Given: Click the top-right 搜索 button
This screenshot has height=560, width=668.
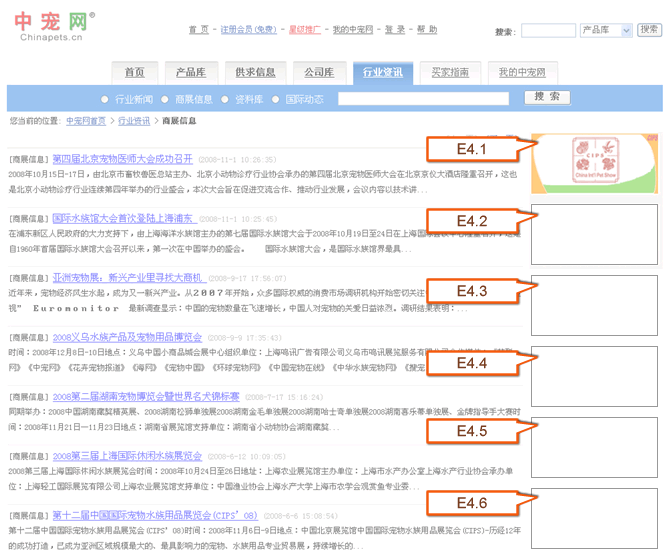Looking at the screenshot, I should click(649, 30).
